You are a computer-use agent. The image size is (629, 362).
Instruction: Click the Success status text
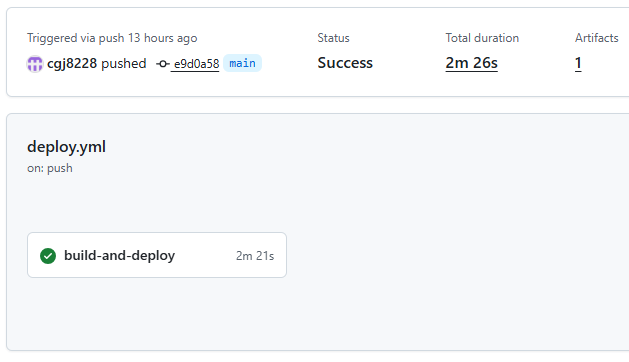(345, 63)
